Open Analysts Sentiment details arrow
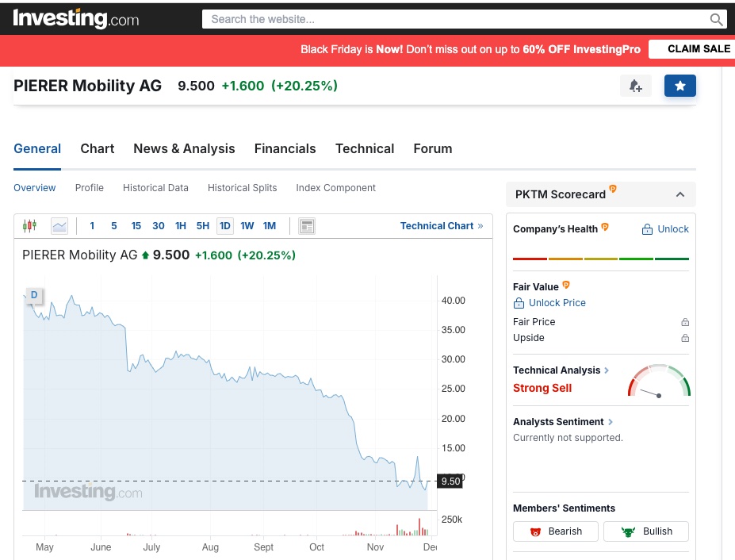Image resolution: width=735 pixels, height=560 pixels. click(611, 422)
